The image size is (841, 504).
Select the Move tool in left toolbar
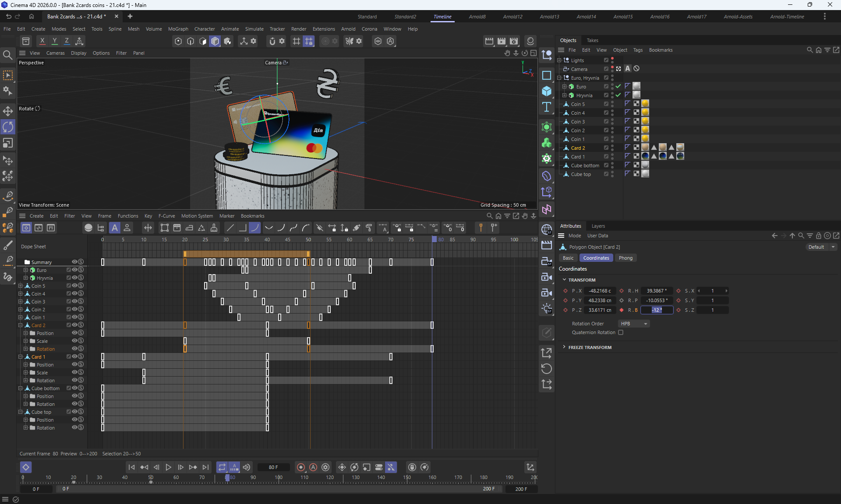8,111
